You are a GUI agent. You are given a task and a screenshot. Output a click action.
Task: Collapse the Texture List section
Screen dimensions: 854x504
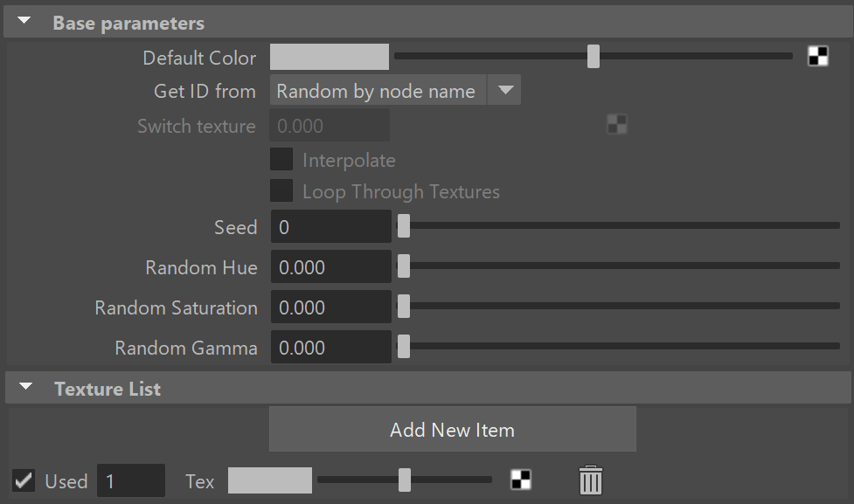(x=25, y=387)
